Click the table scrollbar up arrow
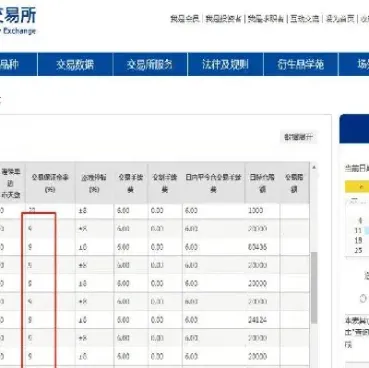Viewport: 369px width, 368px height. pos(314,167)
